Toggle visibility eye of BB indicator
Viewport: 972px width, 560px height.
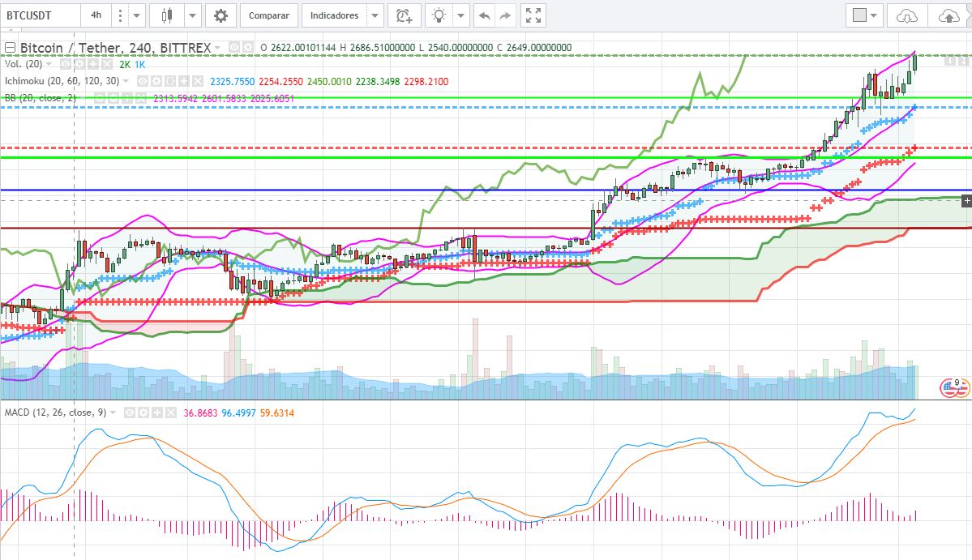click(x=100, y=98)
